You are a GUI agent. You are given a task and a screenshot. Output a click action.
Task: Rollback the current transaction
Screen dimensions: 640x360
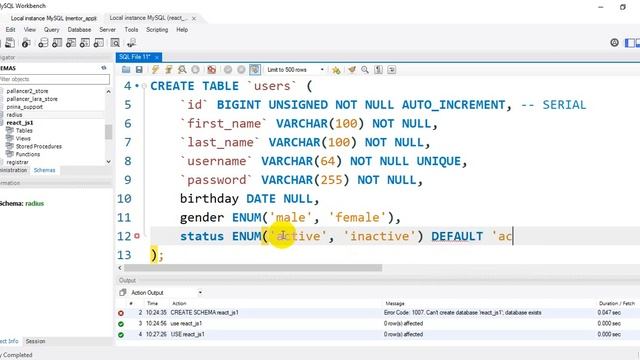click(241, 70)
